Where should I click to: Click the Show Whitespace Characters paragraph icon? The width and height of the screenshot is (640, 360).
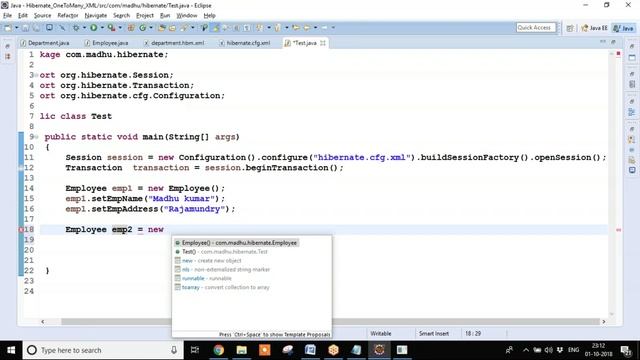247,28
